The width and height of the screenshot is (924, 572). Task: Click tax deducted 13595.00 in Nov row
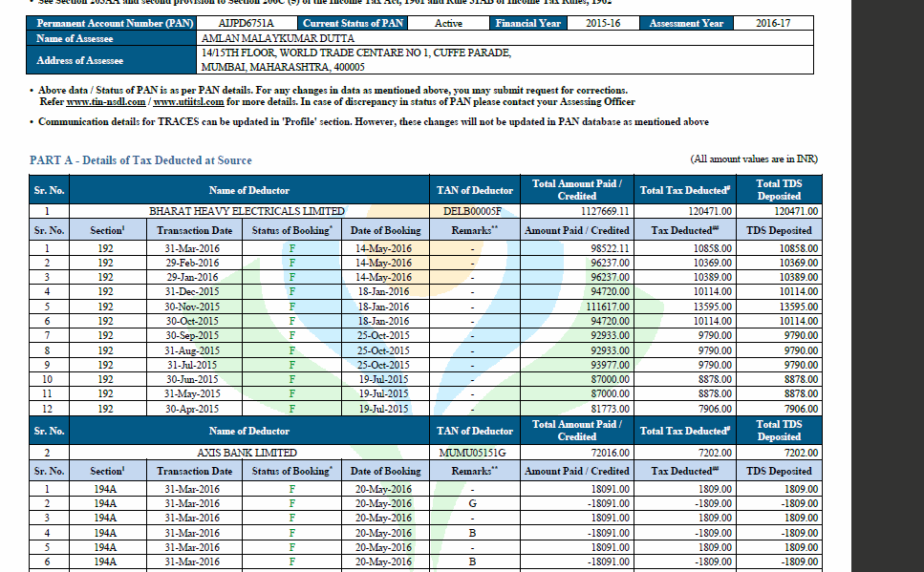(713, 307)
